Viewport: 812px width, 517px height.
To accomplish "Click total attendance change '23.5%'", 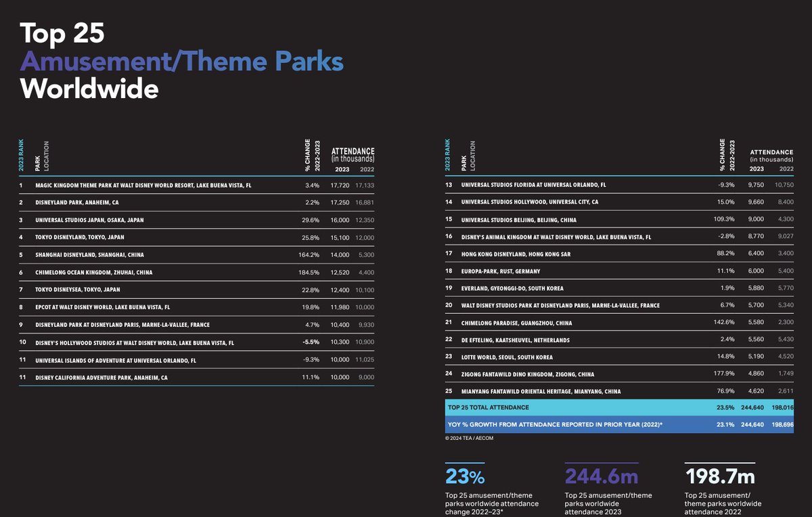I will click(727, 408).
